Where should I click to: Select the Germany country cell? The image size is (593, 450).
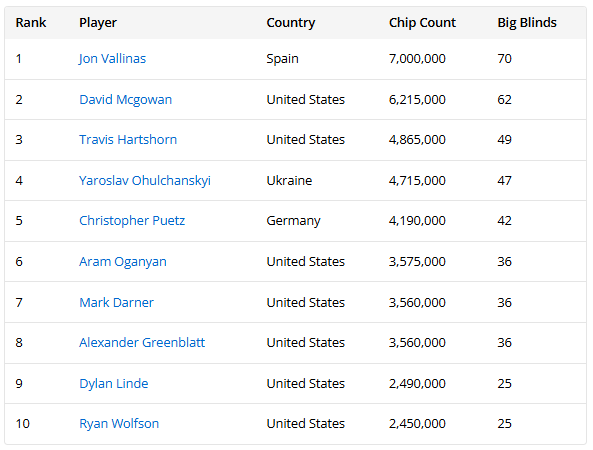point(293,221)
